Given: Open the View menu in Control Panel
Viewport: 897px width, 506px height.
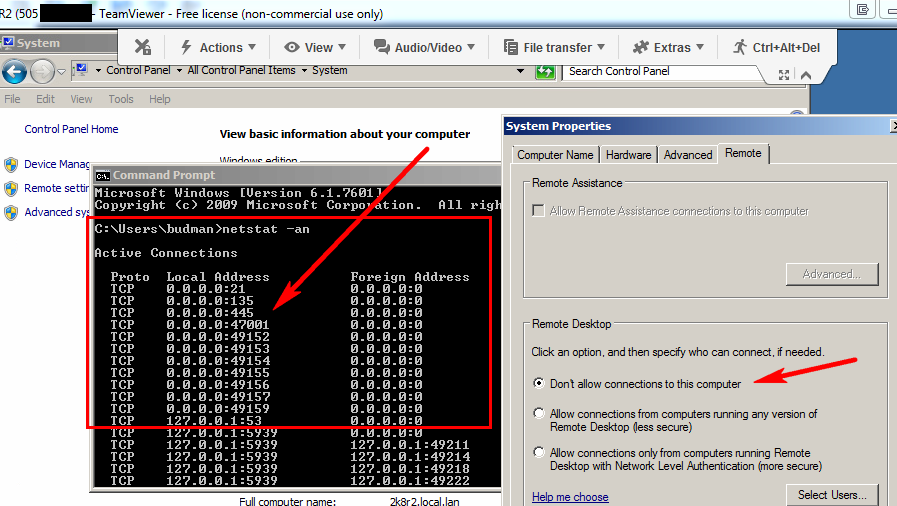Looking at the screenshot, I should tap(81, 99).
